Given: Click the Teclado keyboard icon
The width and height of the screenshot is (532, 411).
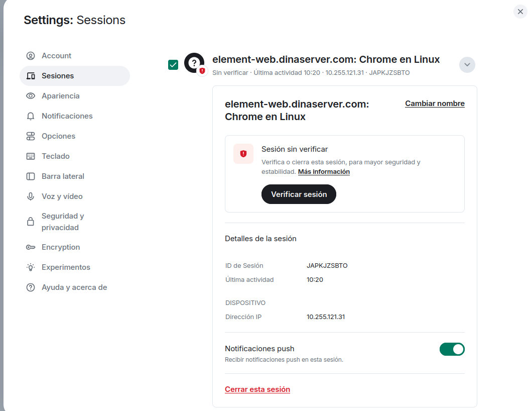Looking at the screenshot, I should (31, 156).
